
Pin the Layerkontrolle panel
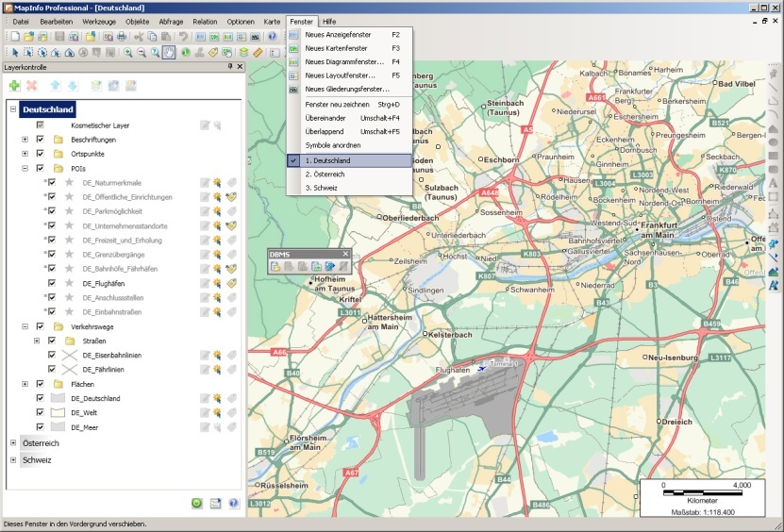click(230, 66)
